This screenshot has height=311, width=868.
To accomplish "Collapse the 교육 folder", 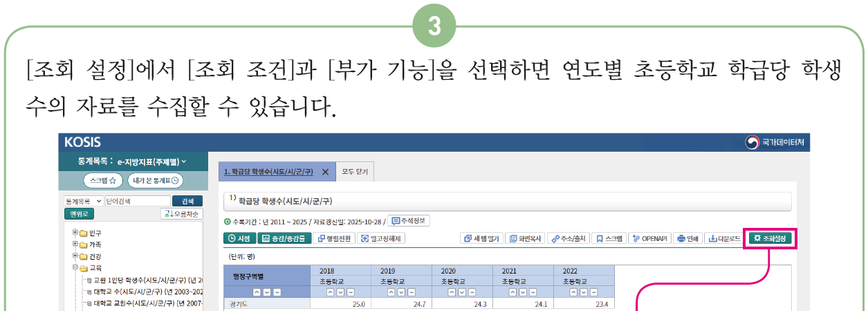I will [75, 268].
